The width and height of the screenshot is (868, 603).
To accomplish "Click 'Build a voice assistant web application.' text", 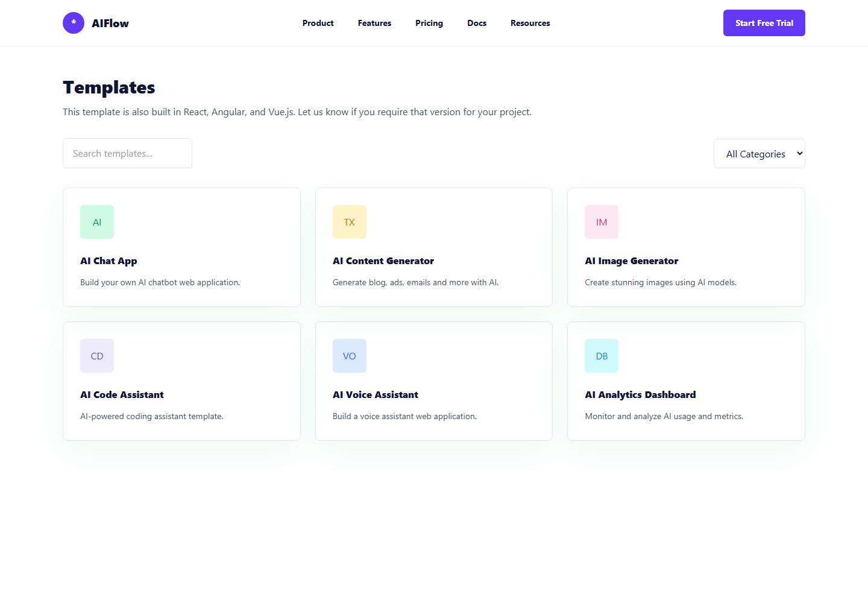I will pyautogui.click(x=404, y=416).
